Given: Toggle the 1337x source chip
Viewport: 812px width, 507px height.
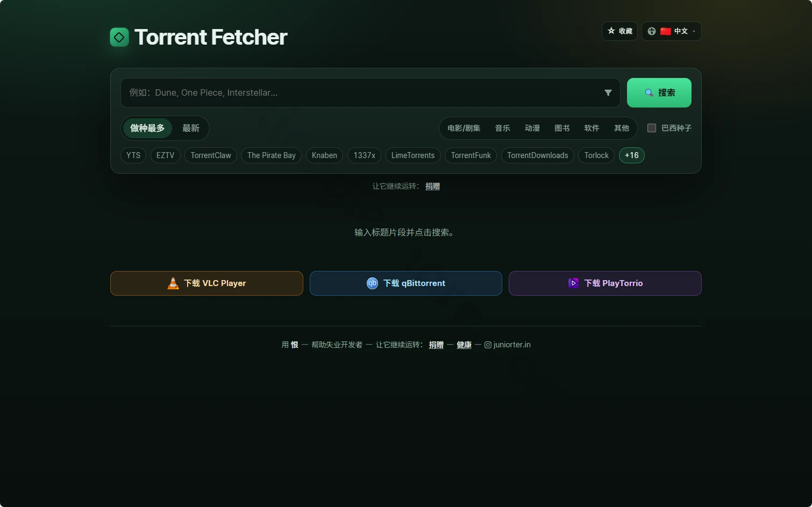Looking at the screenshot, I should (364, 155).
